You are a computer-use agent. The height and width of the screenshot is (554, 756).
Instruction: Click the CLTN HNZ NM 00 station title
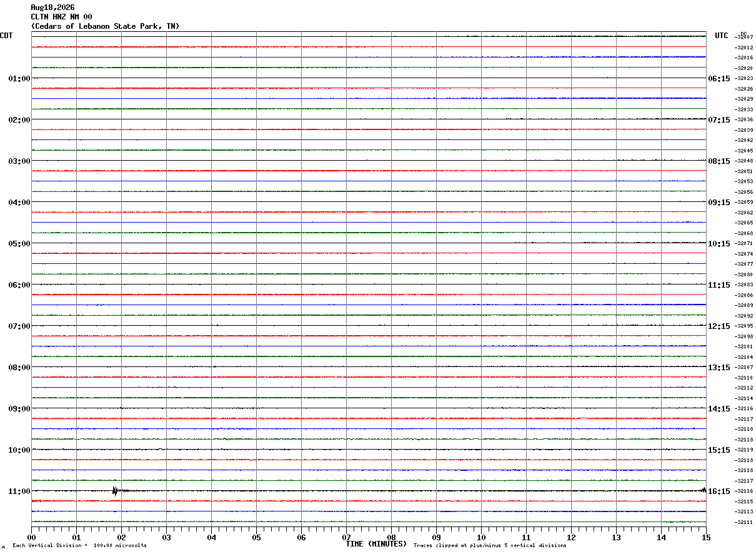coord(61,17)
